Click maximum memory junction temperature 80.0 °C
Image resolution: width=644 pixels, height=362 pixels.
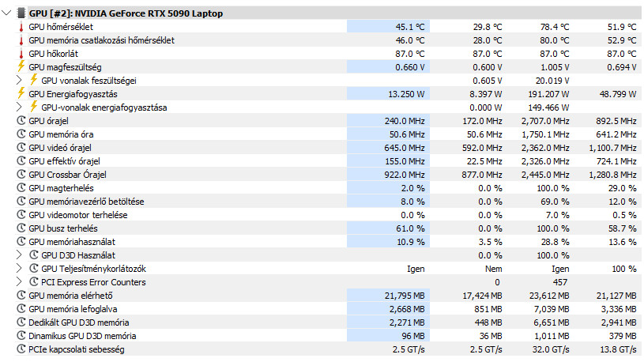tap(555, 40)
